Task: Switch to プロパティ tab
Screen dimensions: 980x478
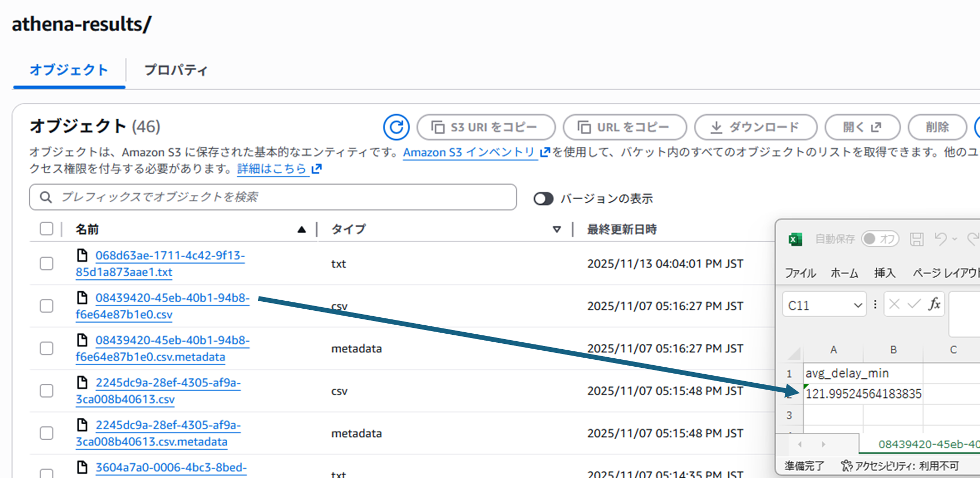Action: pyautogui.click(x=176, y=70)
